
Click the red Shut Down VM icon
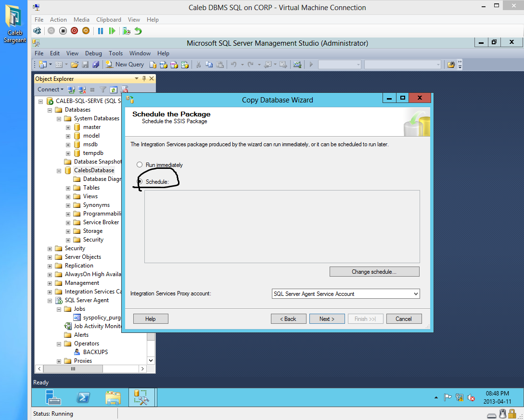coord(74,31)
